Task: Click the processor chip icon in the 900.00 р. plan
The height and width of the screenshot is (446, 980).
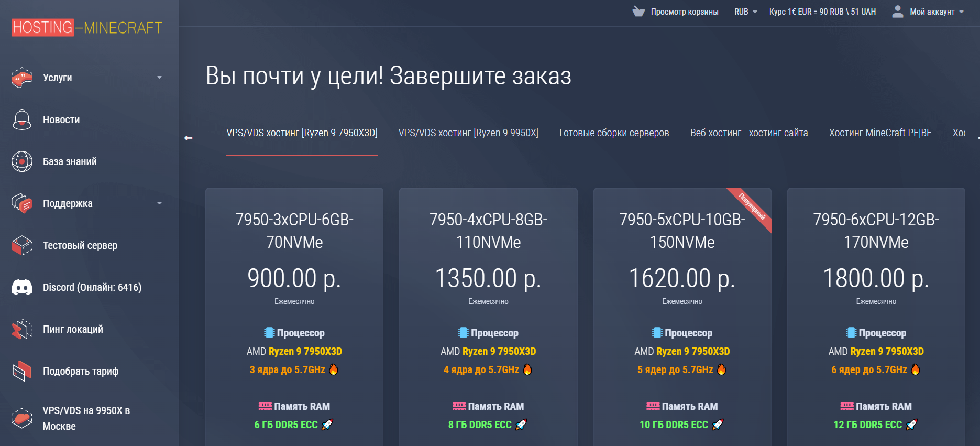Action: 269,333
